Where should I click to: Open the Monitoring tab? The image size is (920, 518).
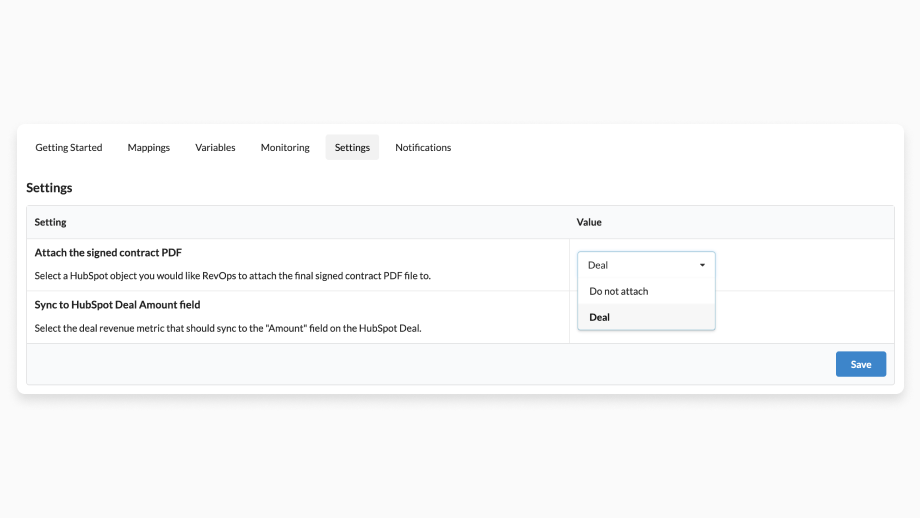point(285,148)
